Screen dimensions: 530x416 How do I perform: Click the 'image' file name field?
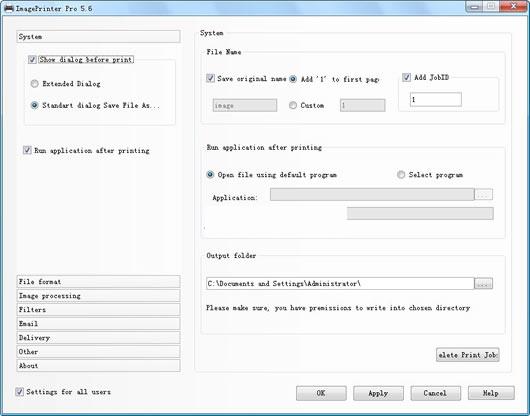coord(245,105)
